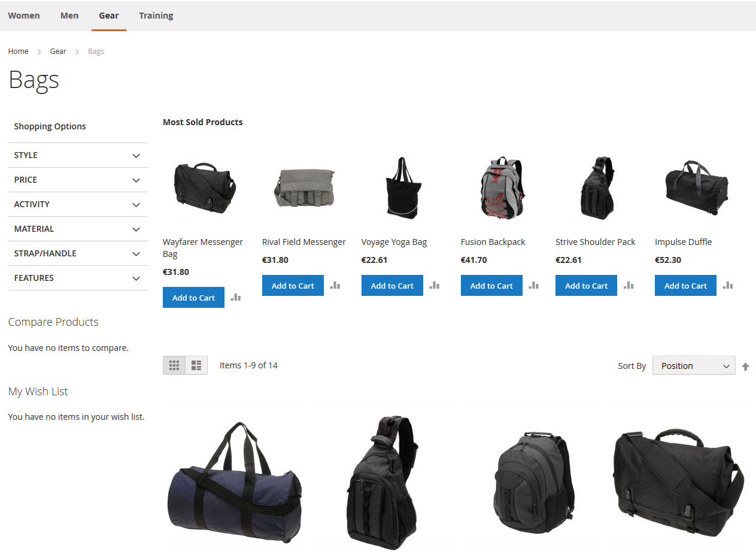The height and width of the screenshot is (554, 756).
Task: Click the 'My Wish List' heading
Action: 38,392
